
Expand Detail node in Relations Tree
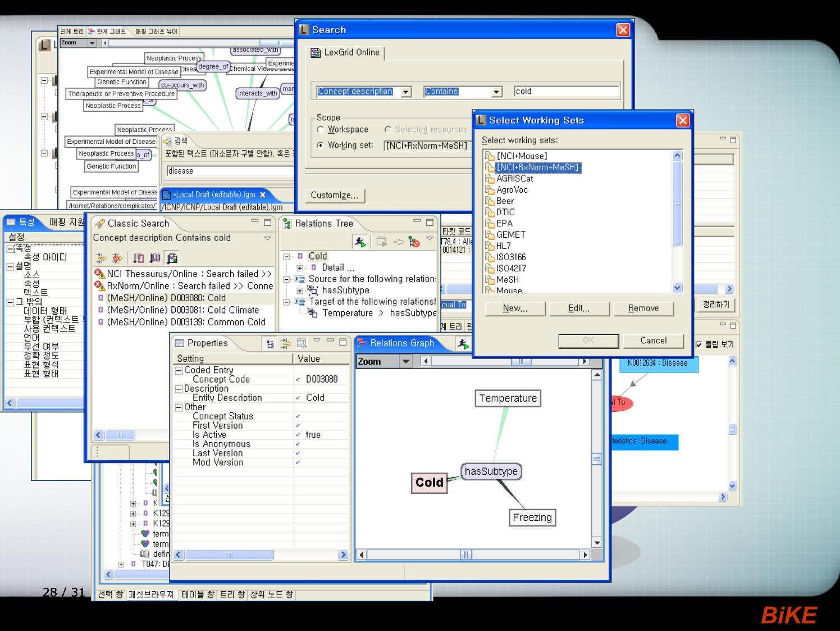(x=300, y=268)
